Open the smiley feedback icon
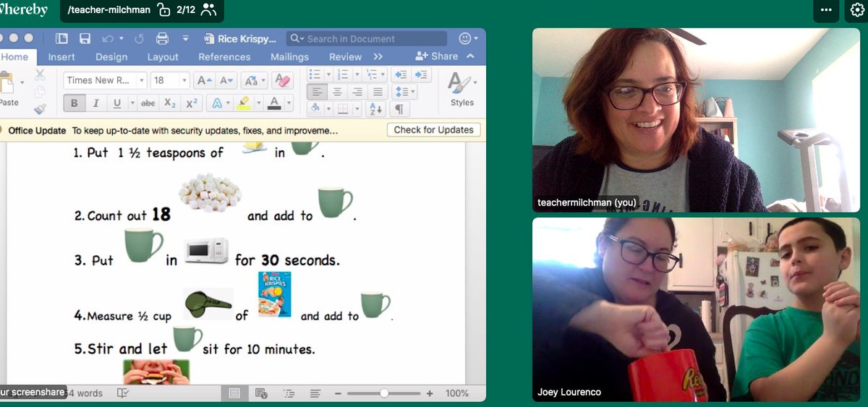Screen dimensions: 868x407 point(465,38)
